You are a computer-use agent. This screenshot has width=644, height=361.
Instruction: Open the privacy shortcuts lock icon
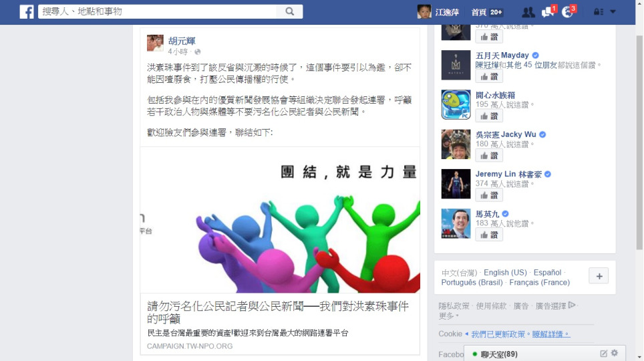pyautogui.click(x=598, y=12)
